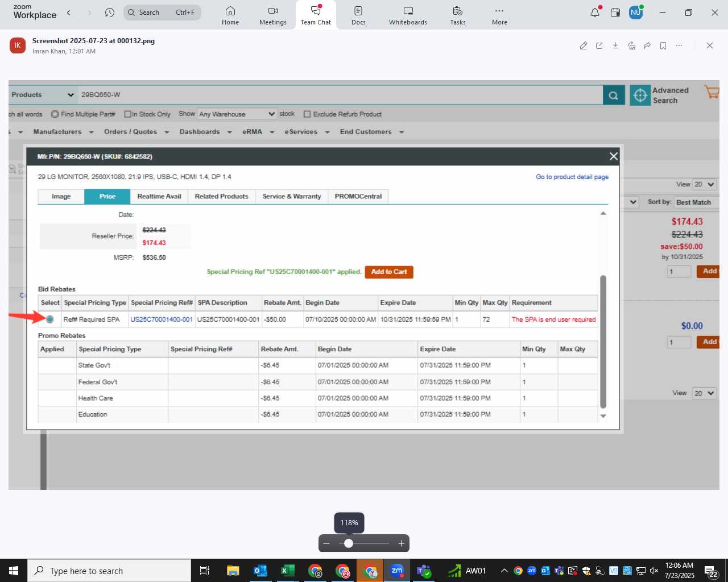Open the Service & Warranty tab
728x582 pixels.
pyautogui.click(x=292, y=197)
